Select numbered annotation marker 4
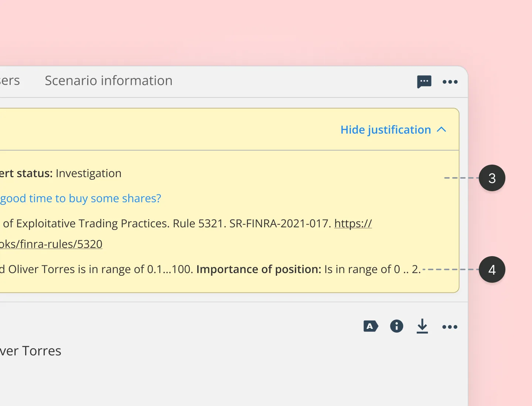 492,269
